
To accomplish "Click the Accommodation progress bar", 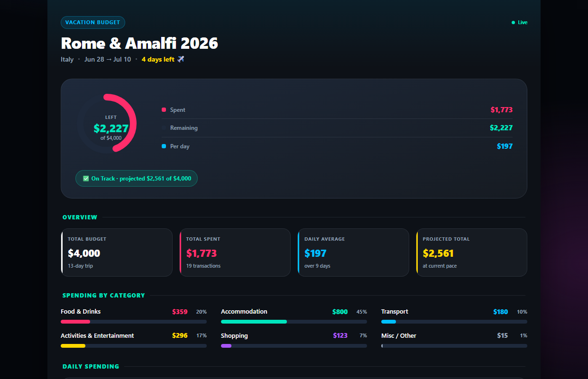I will click(294, 322).
